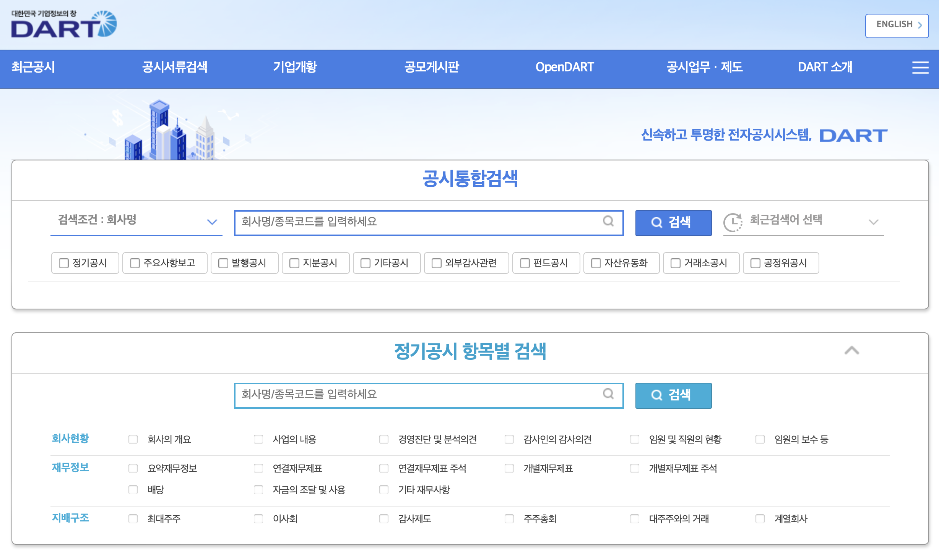939x560 pixels.
Task: Focus the 정기공시 항목별 검색 company input
Action: (x=429, y=395)
